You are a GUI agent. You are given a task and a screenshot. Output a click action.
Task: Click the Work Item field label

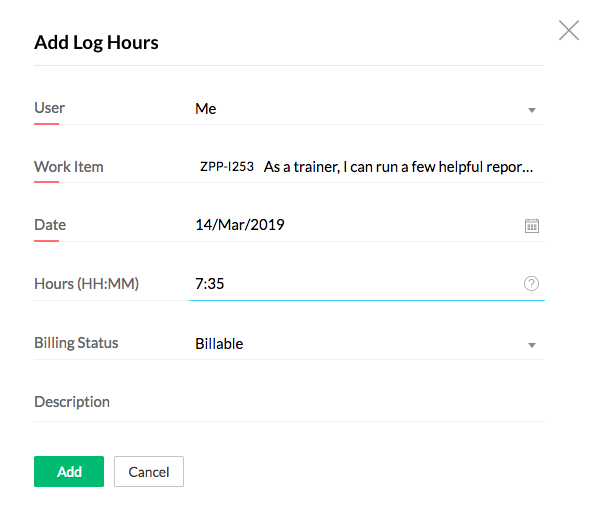[69, 167]
